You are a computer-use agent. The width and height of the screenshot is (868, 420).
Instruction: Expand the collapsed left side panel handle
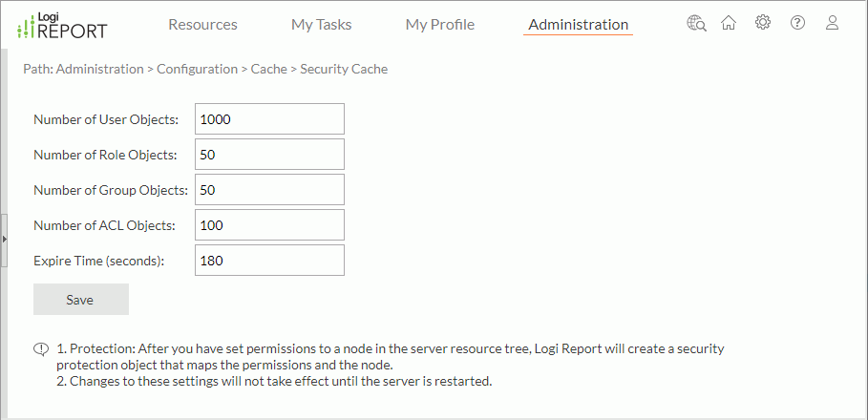[4, 239]
